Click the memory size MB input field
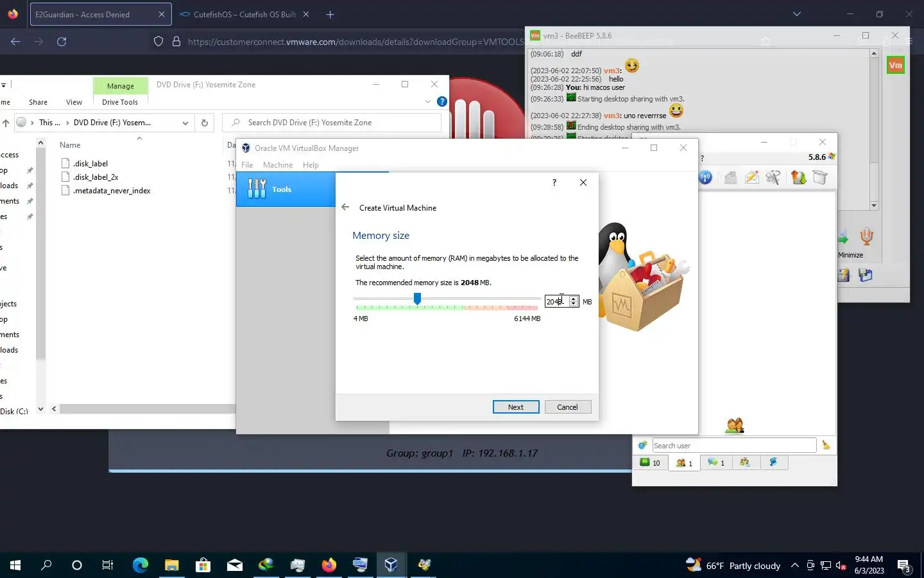The image size is (924, 578). click(x=556, y=301)
